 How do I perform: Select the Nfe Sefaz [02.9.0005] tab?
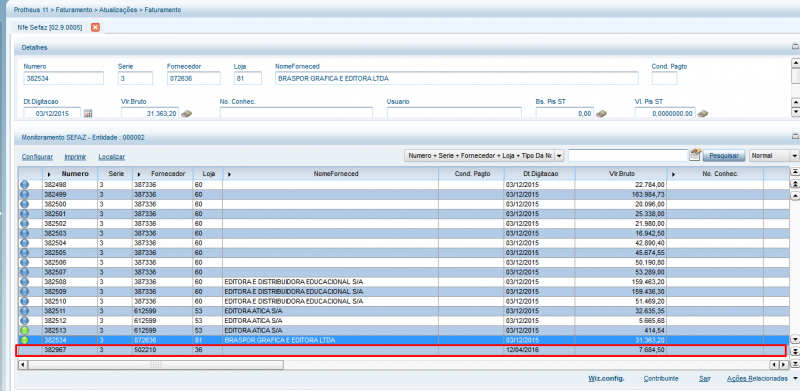(49, 28)
